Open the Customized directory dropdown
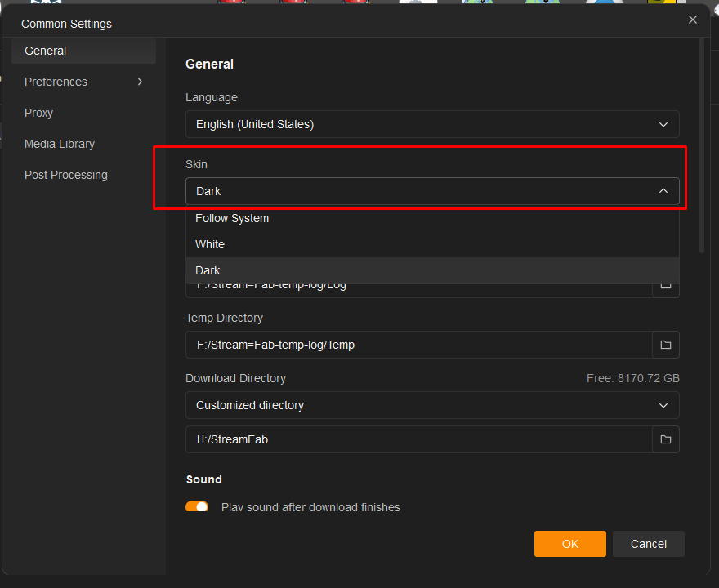The width and height of the screenshot is (719, 588). point(432,405)
